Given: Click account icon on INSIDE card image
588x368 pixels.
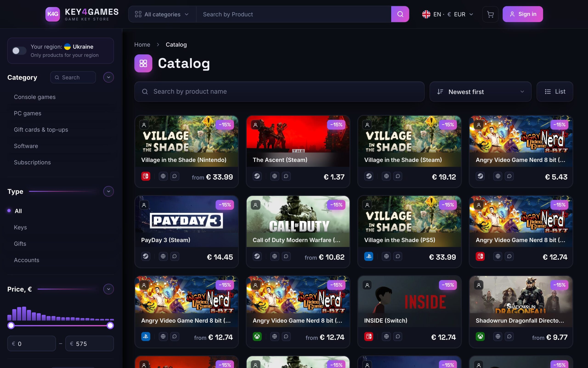Looking at the screenshot, I should point(367,285).
